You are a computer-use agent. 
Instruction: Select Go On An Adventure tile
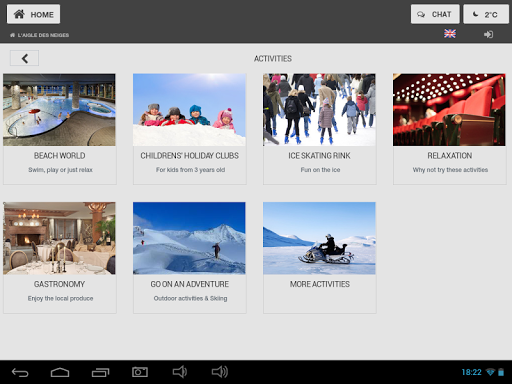tap(190, 258)
